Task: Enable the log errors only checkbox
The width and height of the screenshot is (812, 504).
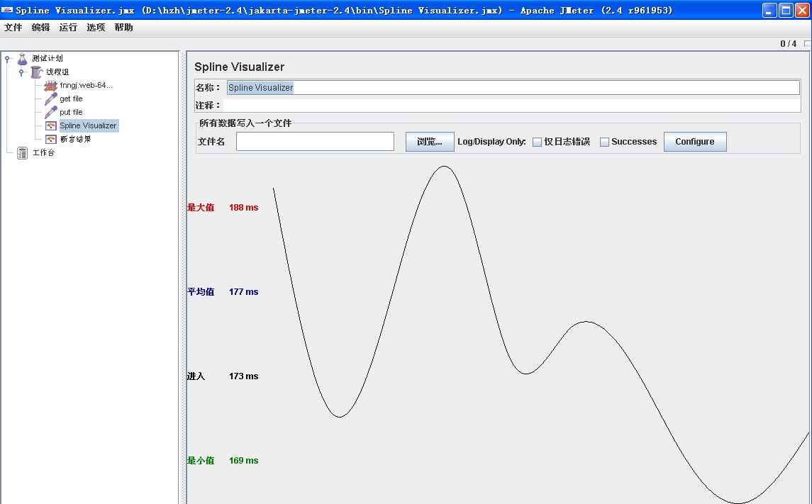Action: [x=537, y=142]
